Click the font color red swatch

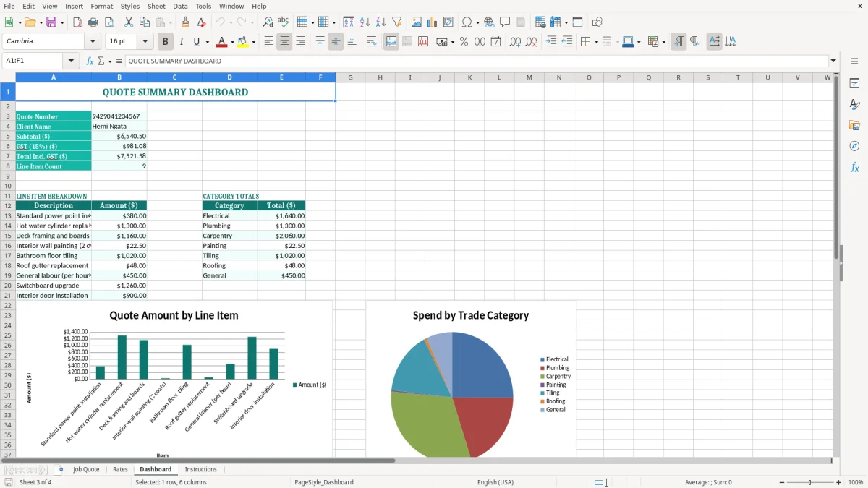click(221, 42)
